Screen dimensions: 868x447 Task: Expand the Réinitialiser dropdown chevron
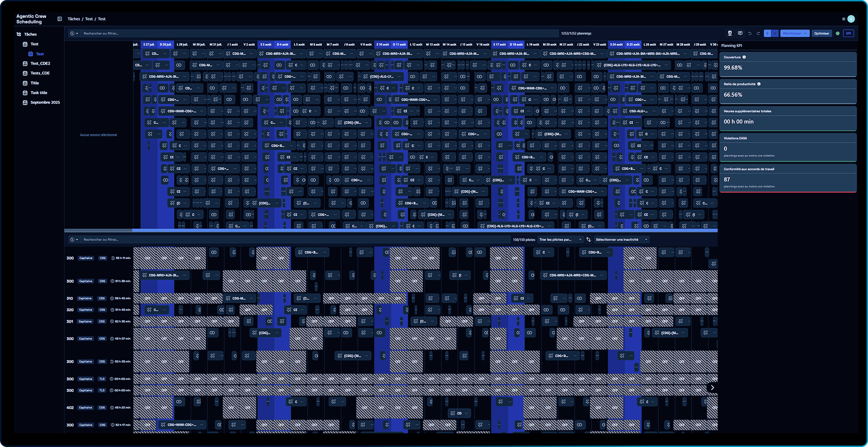pyautogui.click(x=805, y=33)
